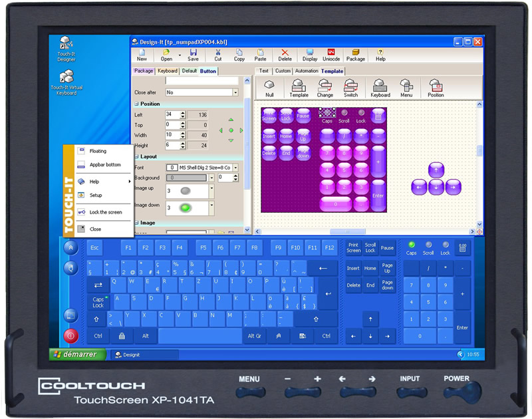Click the mouse icon on keyboard sidebar
The height and width of the screenshot is (419, 532).
tap(71, 268)
